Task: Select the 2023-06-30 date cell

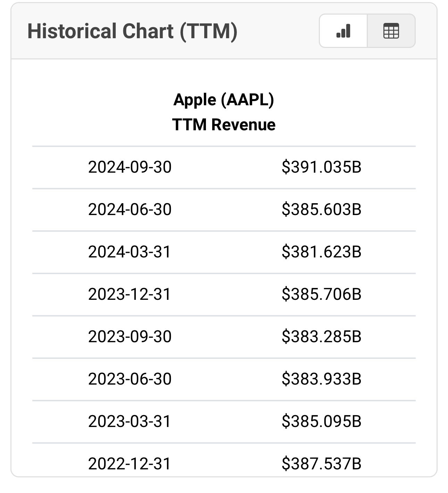Action: click(130, 379)
